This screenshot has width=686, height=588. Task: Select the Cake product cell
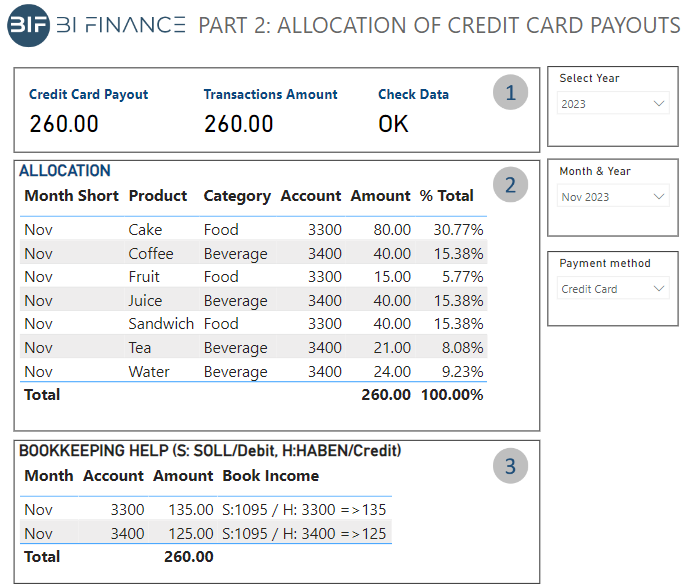pos(145,230)
